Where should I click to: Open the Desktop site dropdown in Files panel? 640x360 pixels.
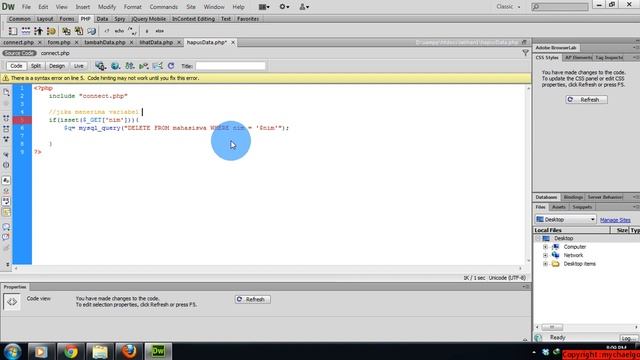click(565, 219)
